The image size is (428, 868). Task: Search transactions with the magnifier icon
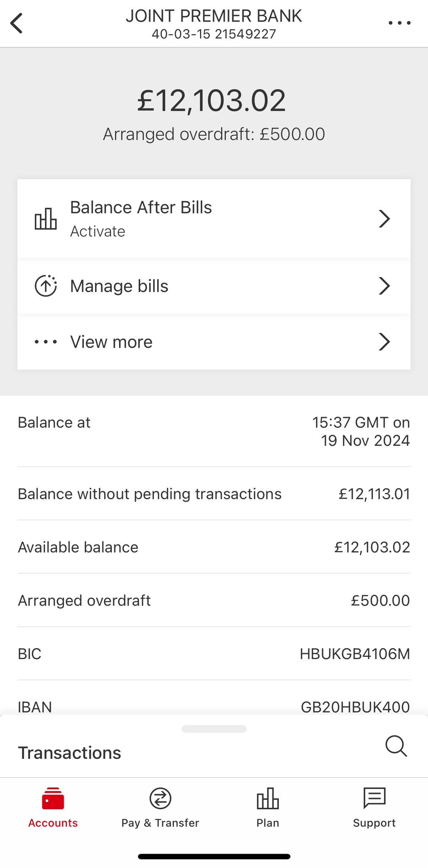click(396, 746)
